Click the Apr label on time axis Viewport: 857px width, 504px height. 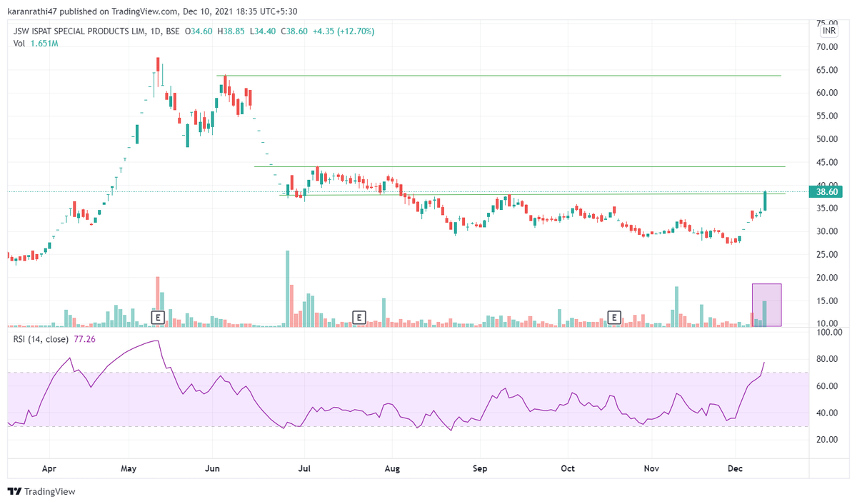pyautogui.click(x=49, y=468)
